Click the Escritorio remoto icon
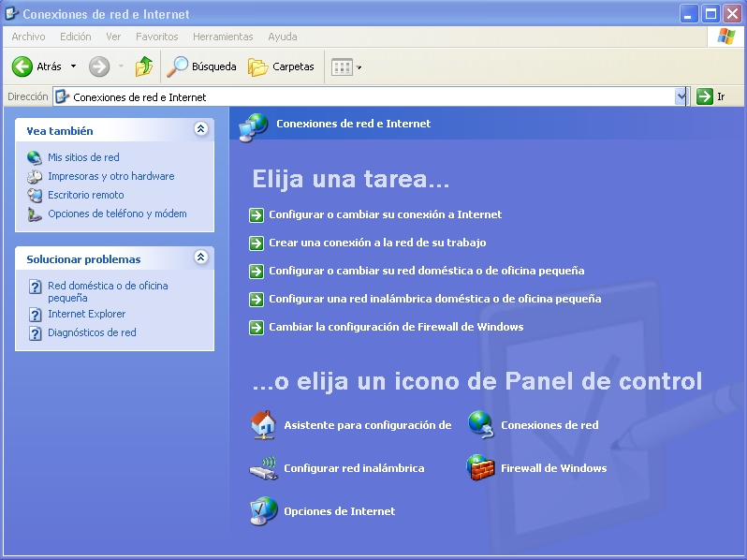 coord(35,195)
